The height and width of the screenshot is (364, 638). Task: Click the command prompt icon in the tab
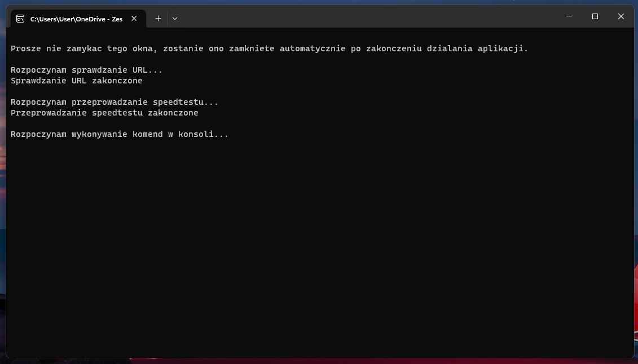click(x=20, y=19)
